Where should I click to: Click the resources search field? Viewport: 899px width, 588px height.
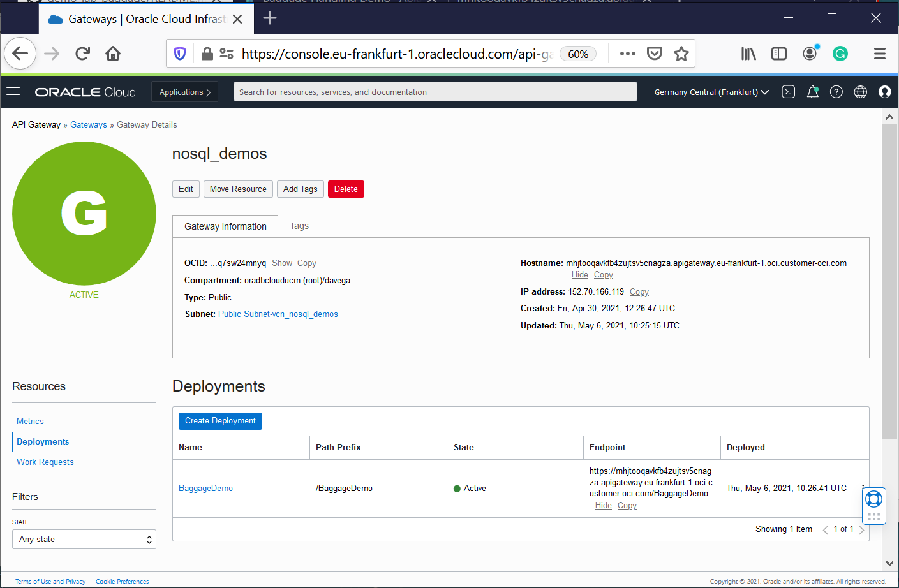[x=435, y=92]
